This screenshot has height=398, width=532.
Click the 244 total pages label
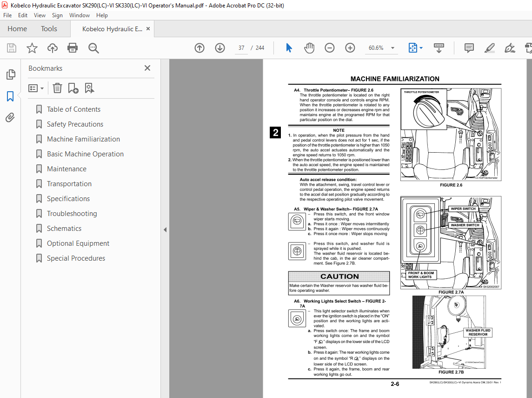click(260, 48)
